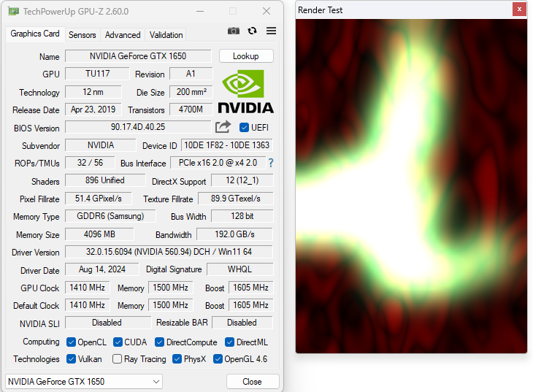Switch to the Sensors tab
This screenshot has height=392, width=533.
pos(83,35)
